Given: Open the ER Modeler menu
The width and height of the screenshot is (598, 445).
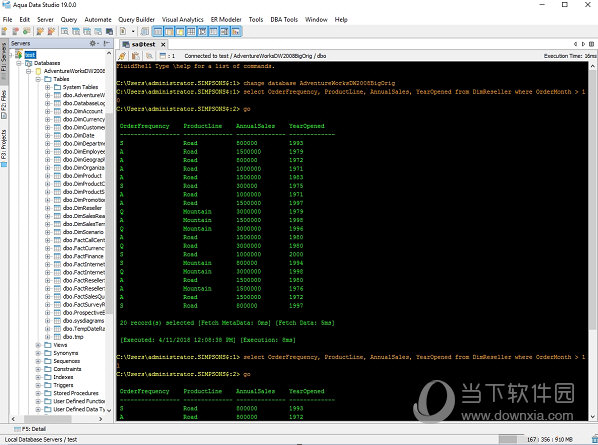Looking at the screenshot, I should [226, 19].
